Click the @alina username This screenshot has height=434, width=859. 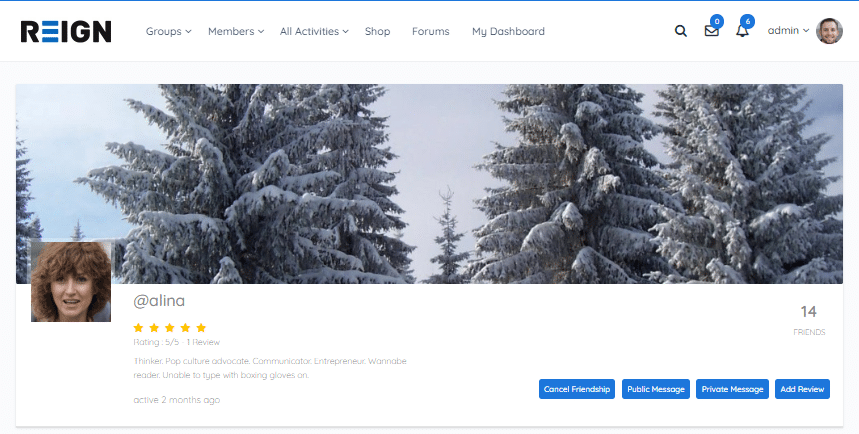(x=159, y=301)
